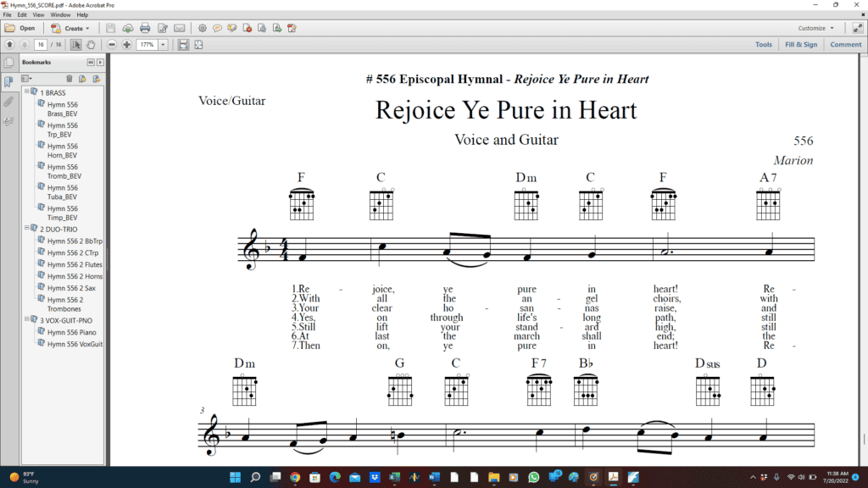Click the extract/export pages icon
868x488 pixels.
coord(277,28)
